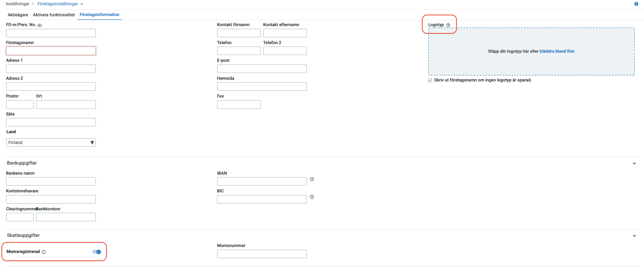Viewport: 644px width, 276px height.
Task: Click the help icon beside the BIC field
Action: 312,197
